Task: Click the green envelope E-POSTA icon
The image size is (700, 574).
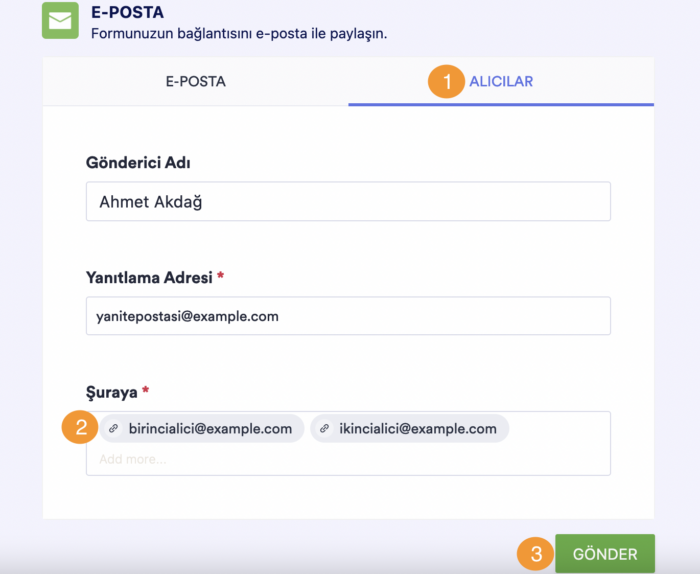Action: [60, 21]
